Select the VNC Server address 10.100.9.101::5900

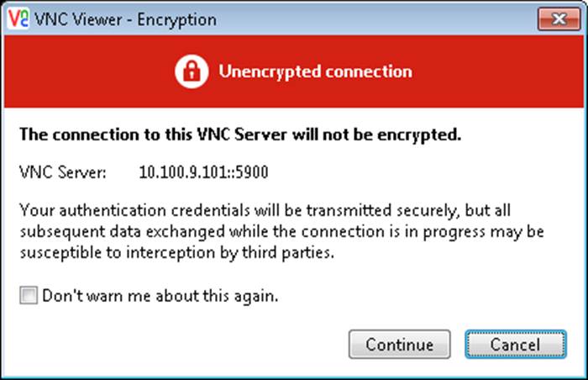pyautogui.click(x=203, y=172)
